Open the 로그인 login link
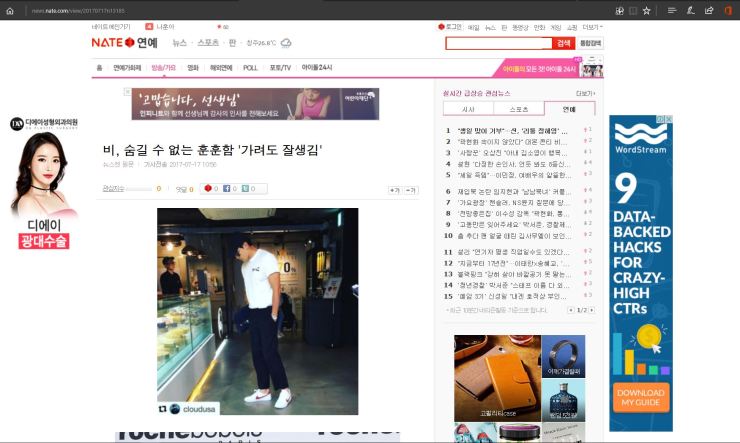This screenshot has height=443, width=740. [450, 27]
